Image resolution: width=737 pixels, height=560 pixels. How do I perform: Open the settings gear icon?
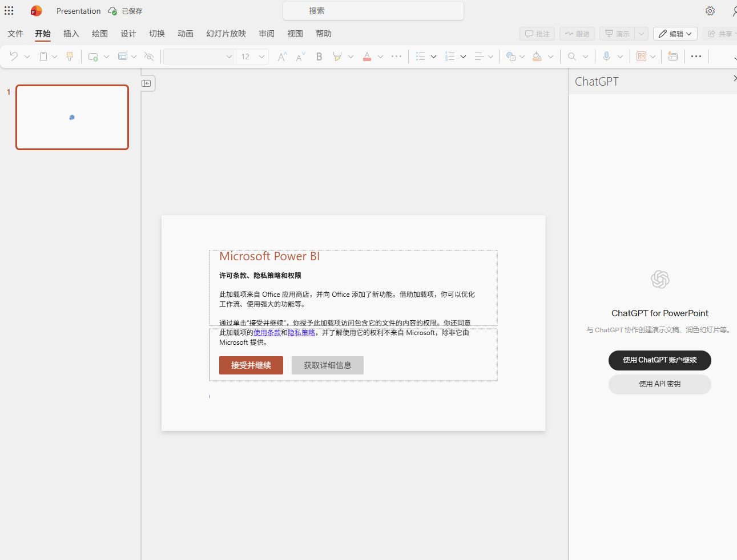coord(710,11)
